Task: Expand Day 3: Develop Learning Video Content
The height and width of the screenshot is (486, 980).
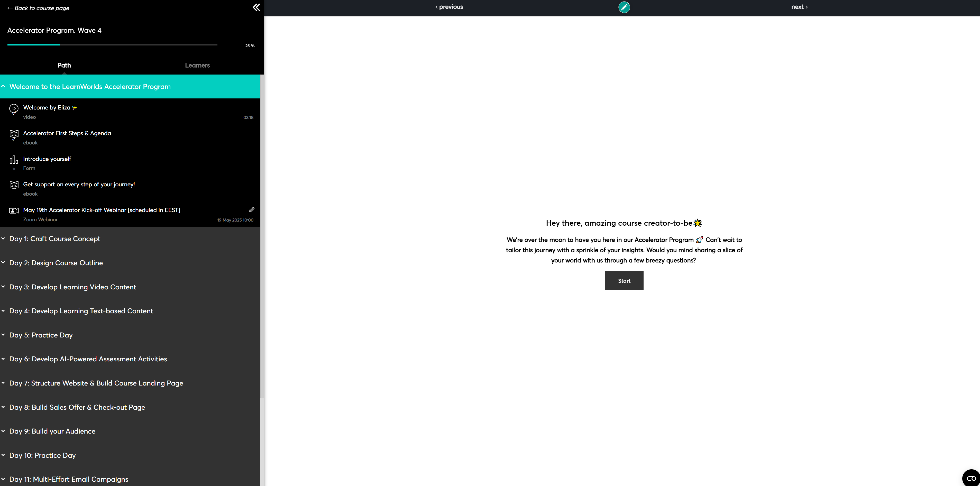Action: click(72, 287)
